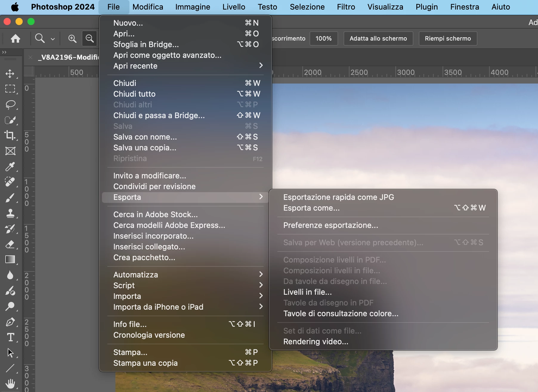Choose Sfoglia in Bridge...
The width and height of the screenshot is (538, 392).
pyautogui.click(x=185, y=44)
